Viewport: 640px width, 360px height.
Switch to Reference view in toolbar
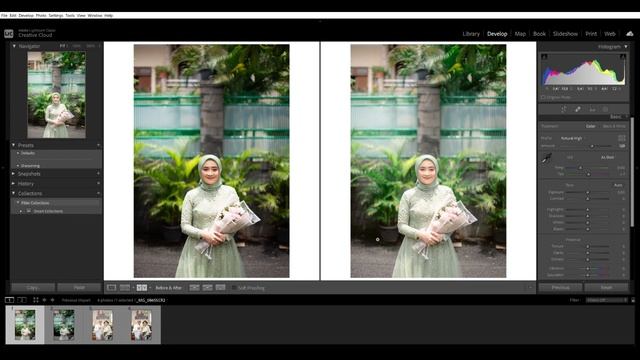125,288
